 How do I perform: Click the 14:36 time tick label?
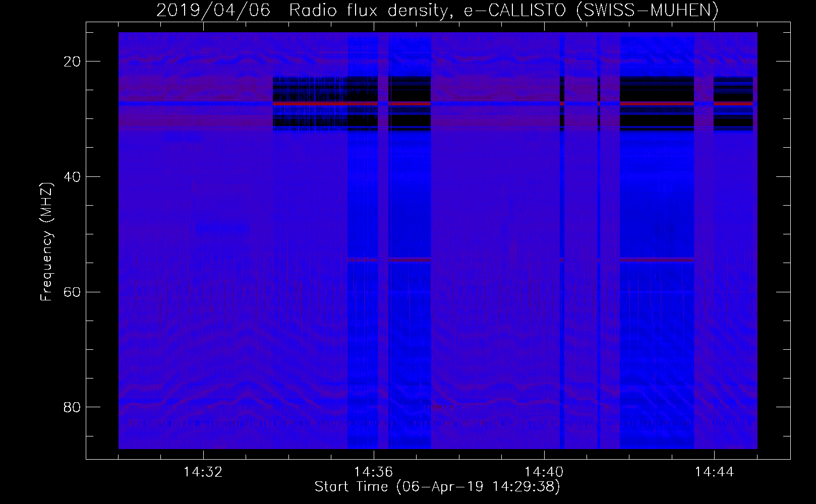coord(373,472)
